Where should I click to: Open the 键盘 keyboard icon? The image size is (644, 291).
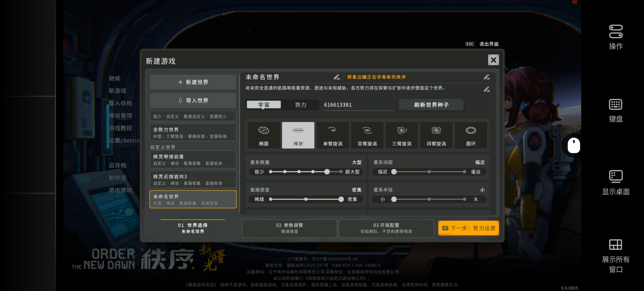[x=615, y=111]
